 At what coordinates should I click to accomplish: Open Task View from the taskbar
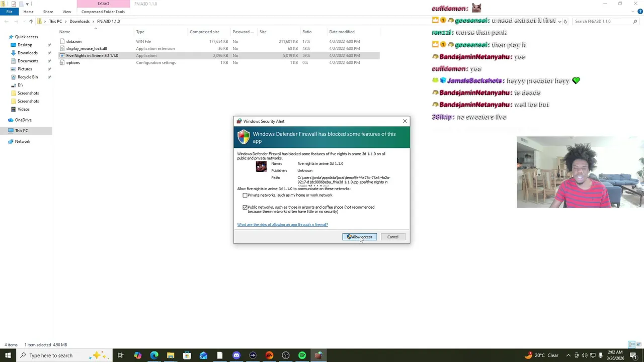click(121, 355)
